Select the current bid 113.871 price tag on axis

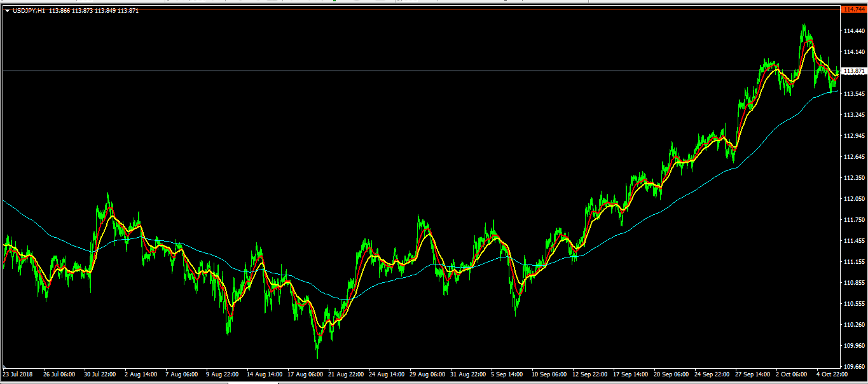[853, 71]
